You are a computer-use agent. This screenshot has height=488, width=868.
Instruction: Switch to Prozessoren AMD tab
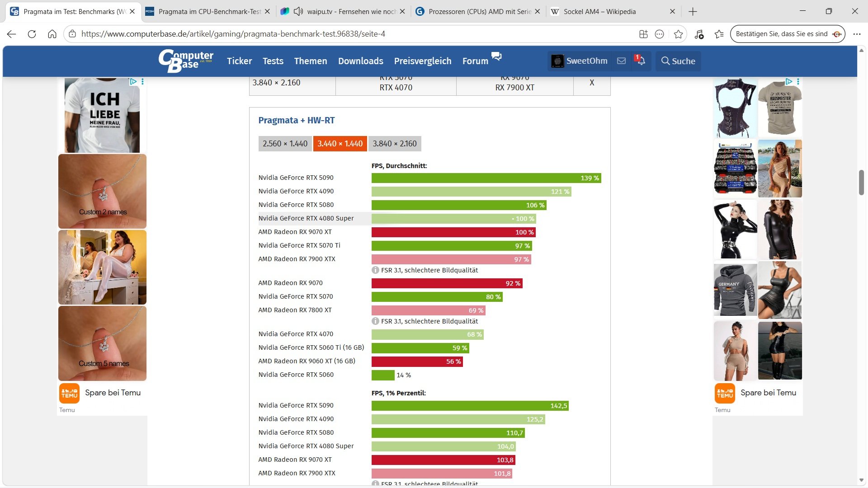[479, 12]
